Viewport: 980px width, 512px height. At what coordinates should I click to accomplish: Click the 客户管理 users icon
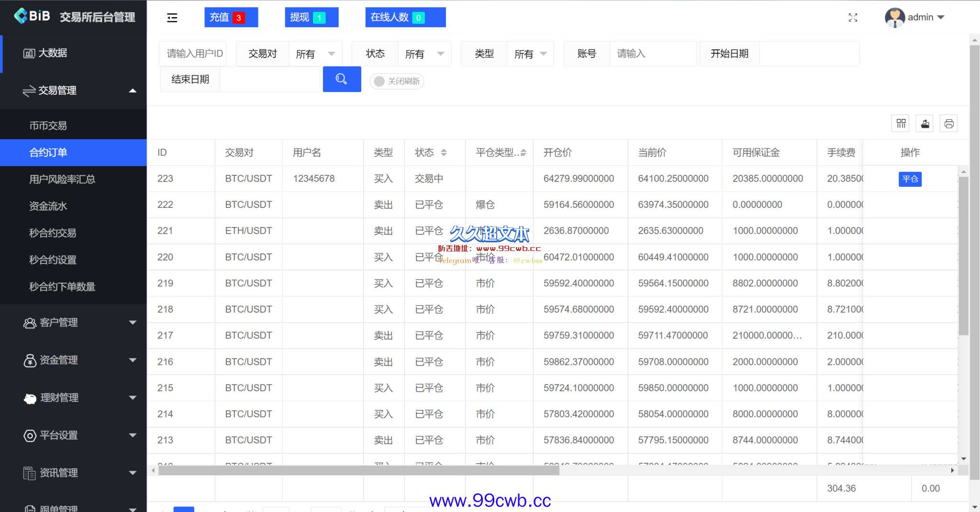[x=30, y=323]
